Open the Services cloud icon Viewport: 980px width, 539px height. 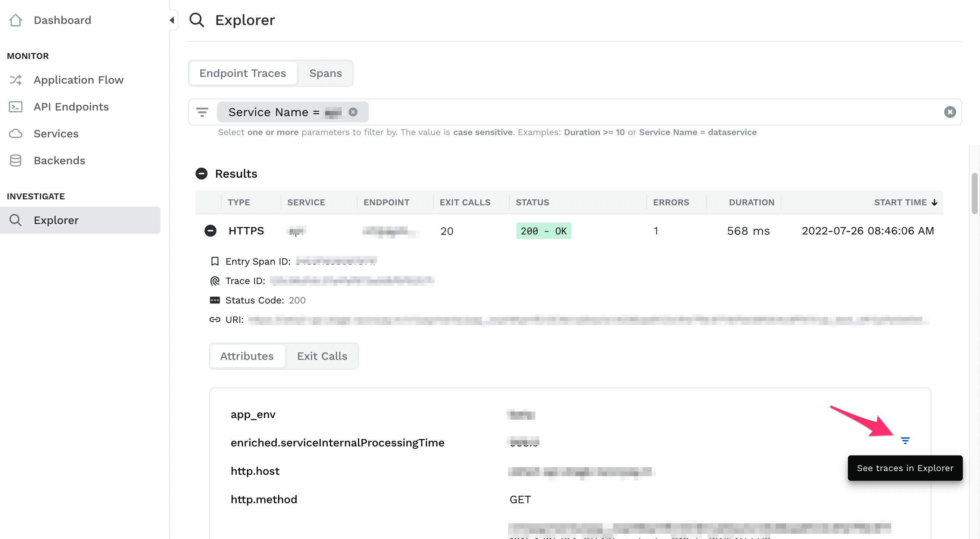16,134
